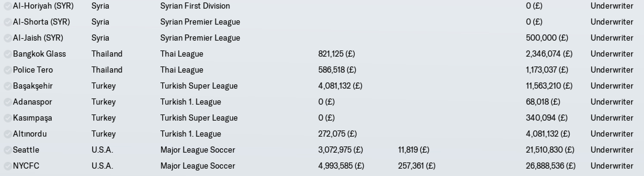Click the Turkish Super League cell for Kasımpaşa
This screenshot has width=644, height=176.
[199, 118]
